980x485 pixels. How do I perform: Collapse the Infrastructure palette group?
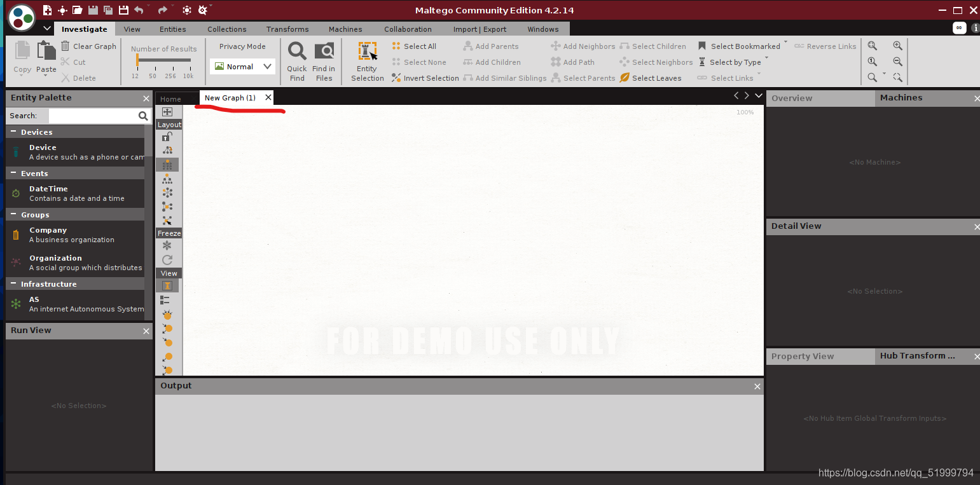[x=13, y=283]
